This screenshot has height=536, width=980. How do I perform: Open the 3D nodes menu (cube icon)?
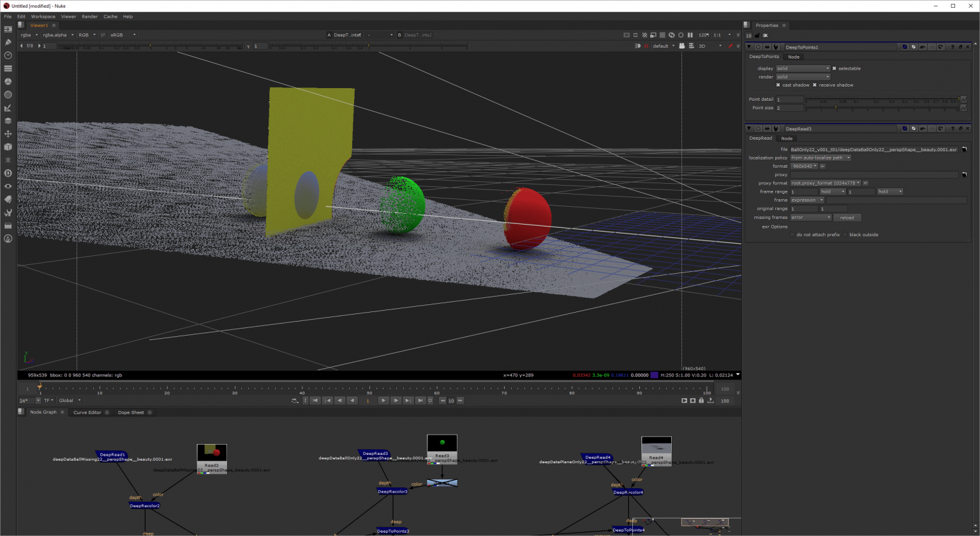[8, 147]
